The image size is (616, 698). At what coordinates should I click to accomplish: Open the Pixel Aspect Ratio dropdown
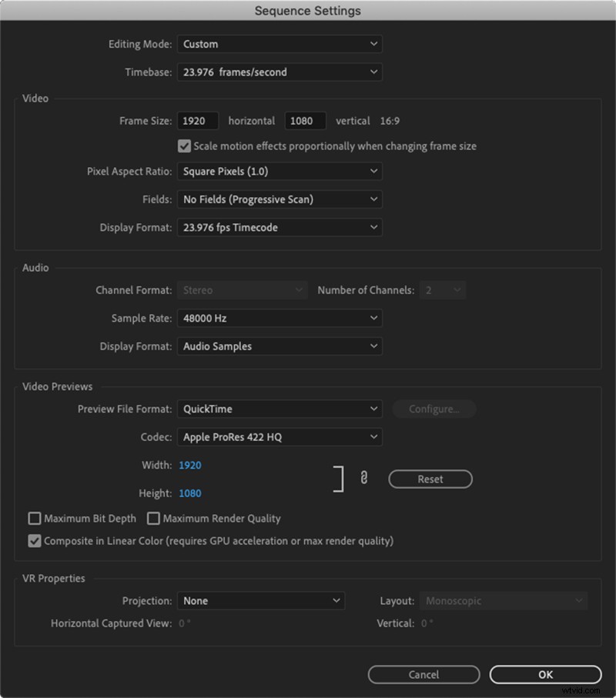(280, 171)
